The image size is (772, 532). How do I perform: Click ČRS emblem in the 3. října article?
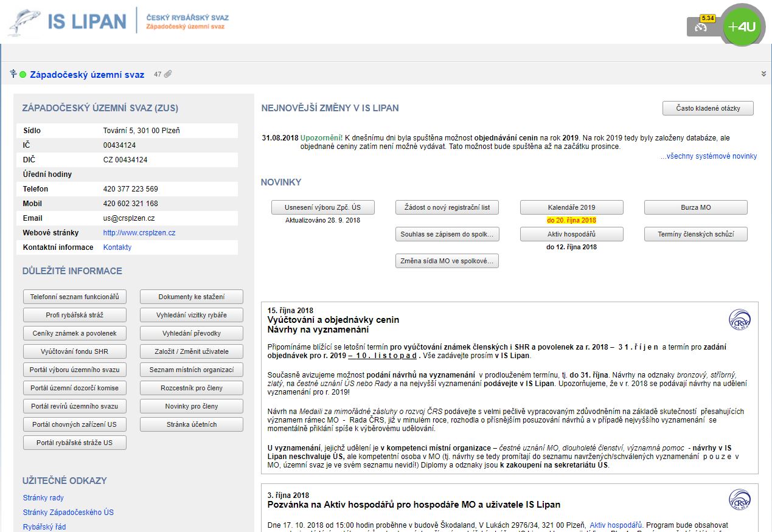click(x=740, y=500)
